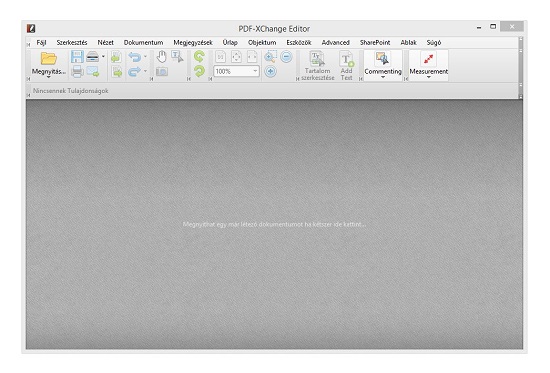The width and height of the screenshot is (550, 373).
Task: Select the Add Text tool
Action: (x=347, y=66)
